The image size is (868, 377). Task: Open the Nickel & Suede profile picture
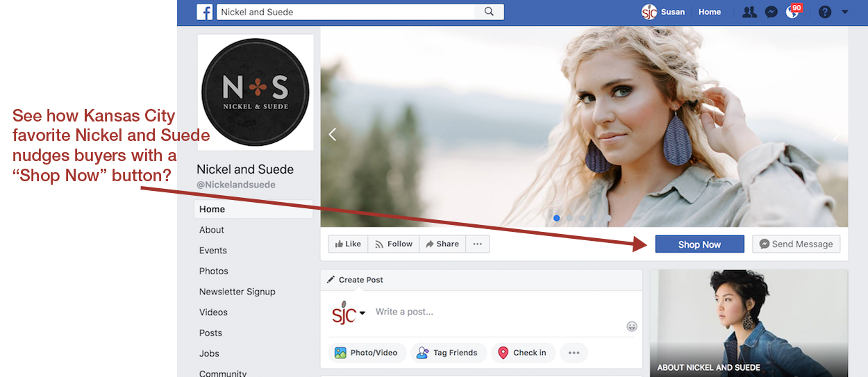click(x=256, y=92)
